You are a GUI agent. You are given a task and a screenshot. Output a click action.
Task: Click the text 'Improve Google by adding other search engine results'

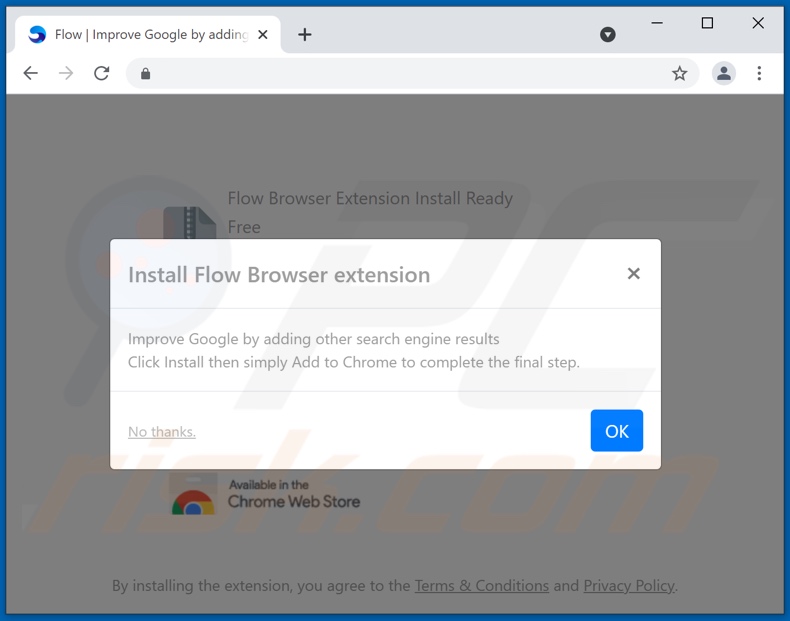point(313,339)
